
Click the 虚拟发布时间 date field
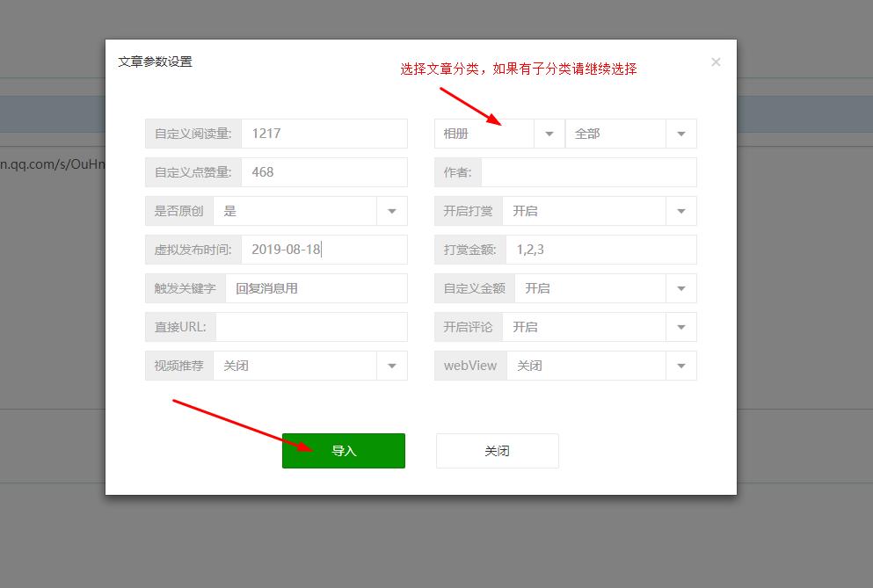tap(324, 250)
